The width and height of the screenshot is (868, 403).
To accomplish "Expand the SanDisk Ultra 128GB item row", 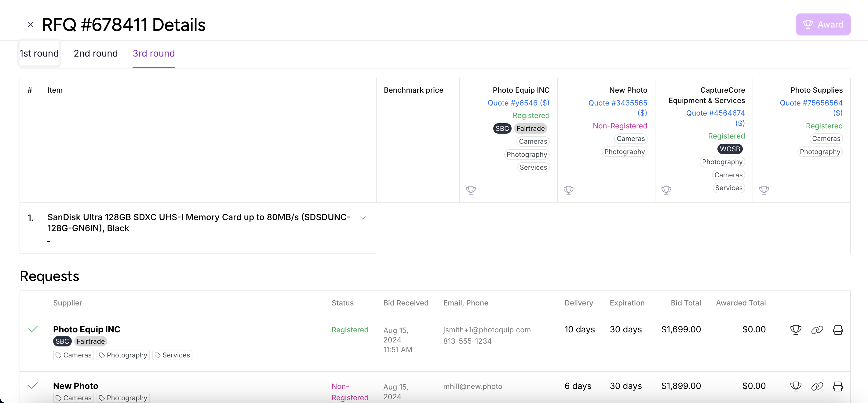I will [363, 218].
